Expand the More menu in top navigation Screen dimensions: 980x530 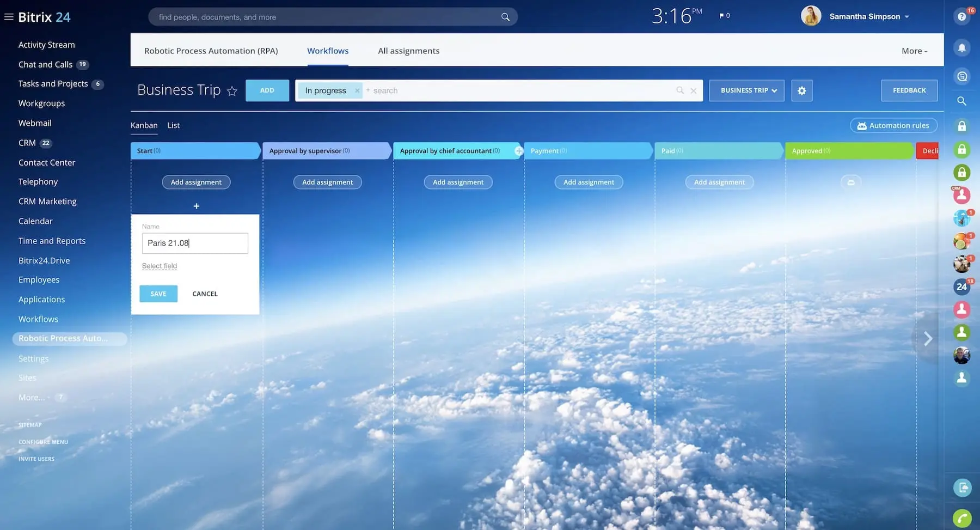[914, 51]
